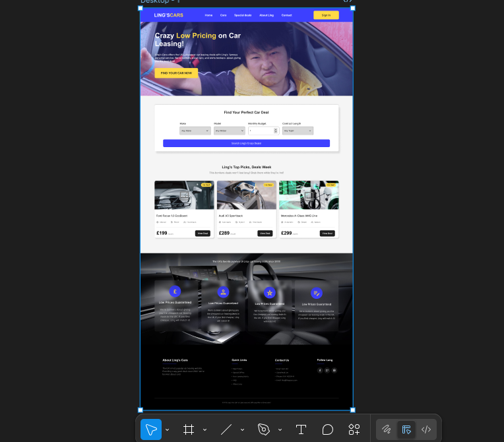Select the Comment tool
The width and height of the screenshot is (504, 442).
pyautogui.click(x=328, y=429)
